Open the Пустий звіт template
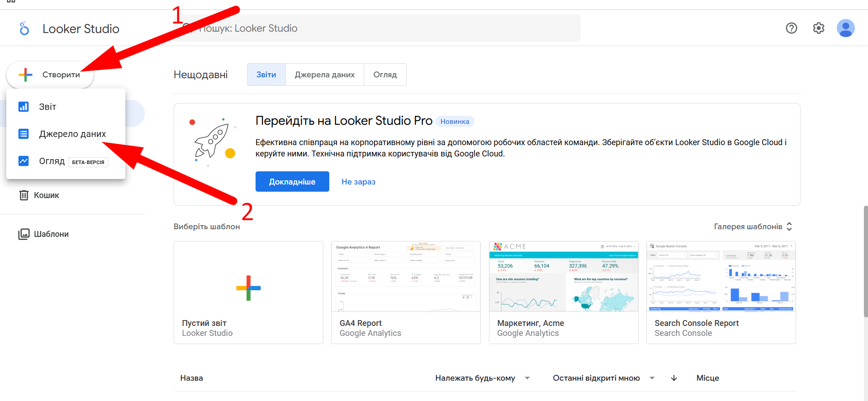The width and height of the screenshot is (868, 401). [248, 292]
